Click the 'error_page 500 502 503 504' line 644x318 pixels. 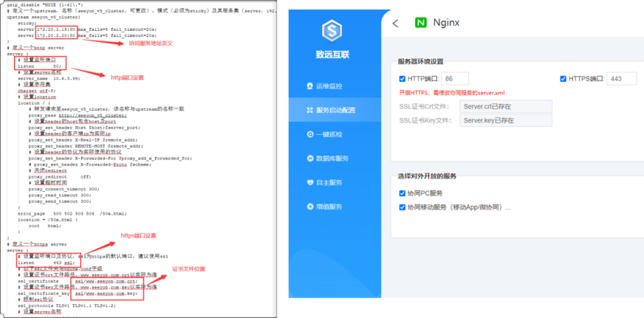[72, 213]
